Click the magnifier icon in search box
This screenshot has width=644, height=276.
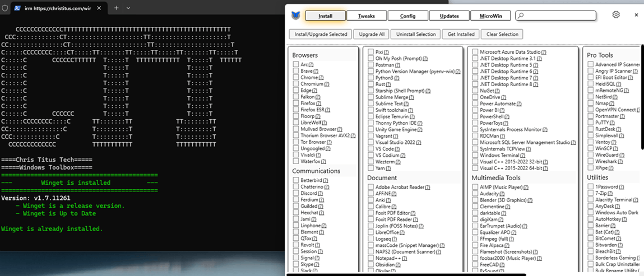[x=521, y=16]
